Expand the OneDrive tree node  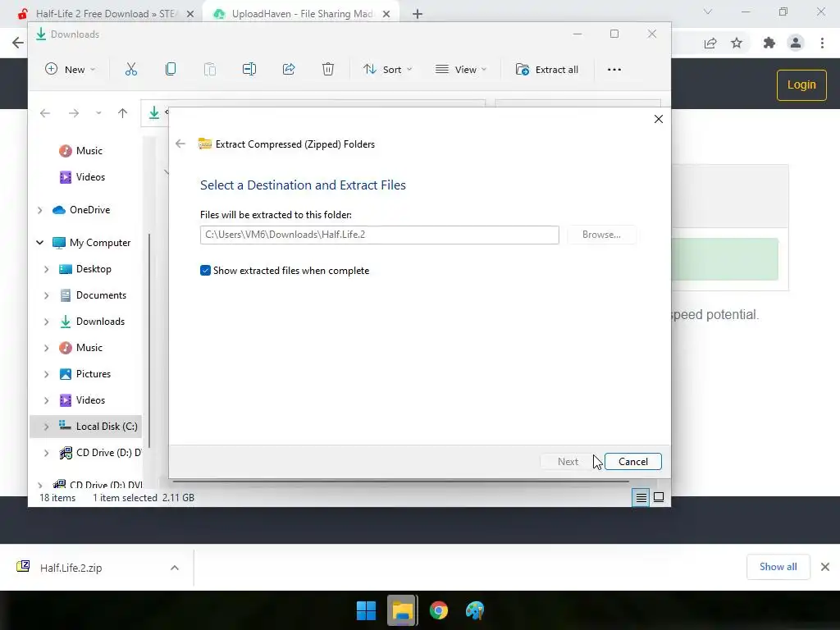tap(40, 211)
